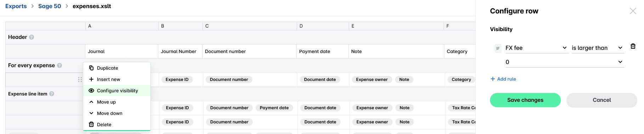The height and width of the screenshot is (134, 644).
Task: Click the eye icon for Configure visibility
Action: [x=91, y=91]
